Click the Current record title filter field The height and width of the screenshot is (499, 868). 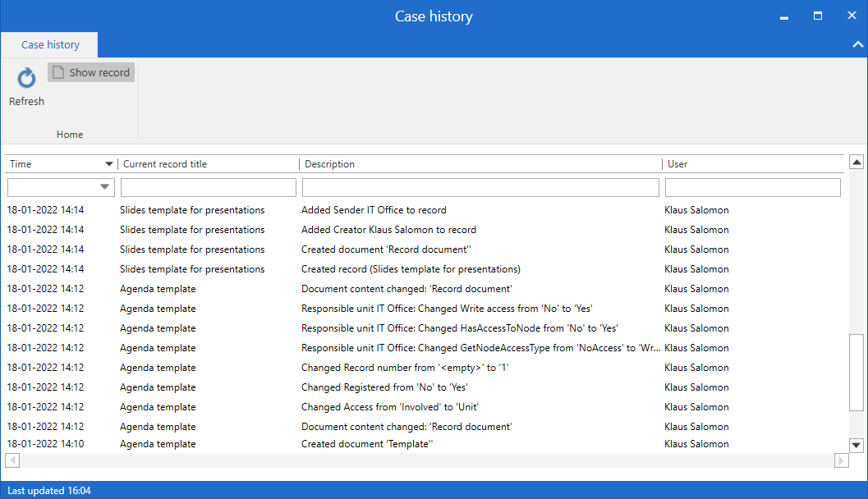[208, 188]
